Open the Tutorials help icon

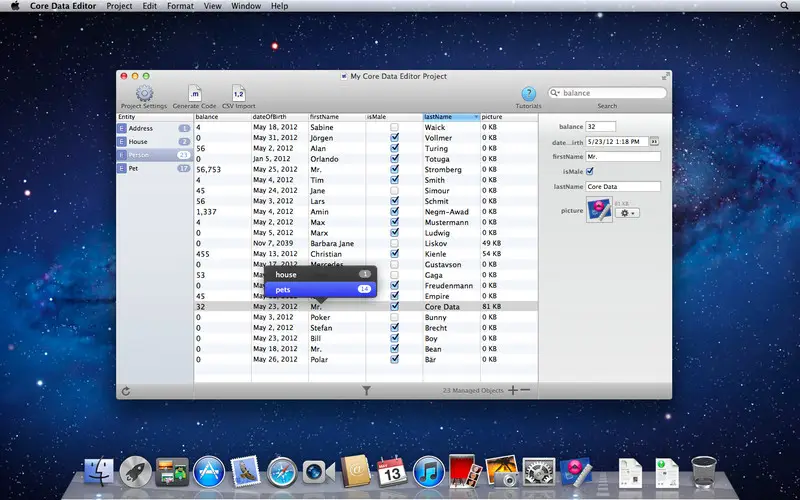click(529, 94)
